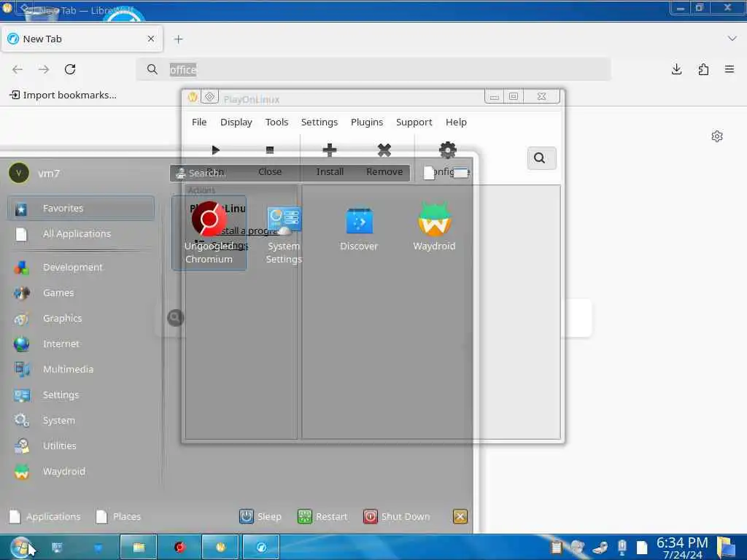Open Settings category in launcher
Viewport: 747px width, 560px height.
pos(81,394)
